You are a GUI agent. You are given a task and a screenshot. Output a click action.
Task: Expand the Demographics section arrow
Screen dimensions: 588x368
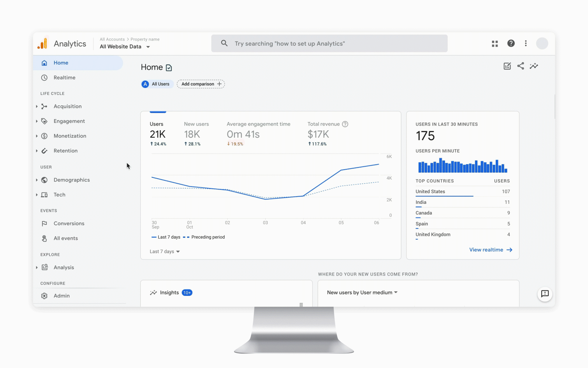coord(37,180)
